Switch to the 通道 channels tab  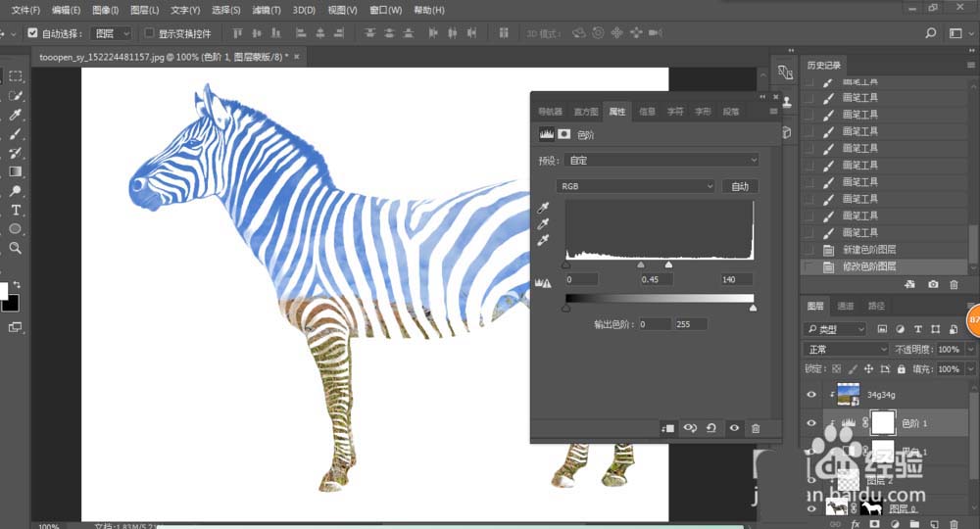point(846,306)
